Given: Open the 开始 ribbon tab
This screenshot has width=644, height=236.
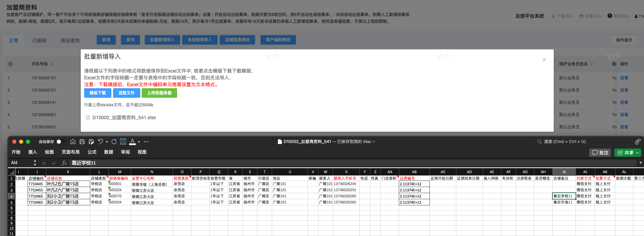Looking at the screenshot, I should coord(16,152).
